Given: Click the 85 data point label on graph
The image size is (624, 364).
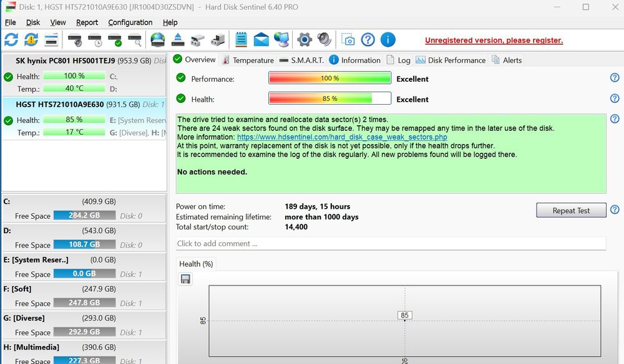Looking at the screenshot, I should (405, 315).
